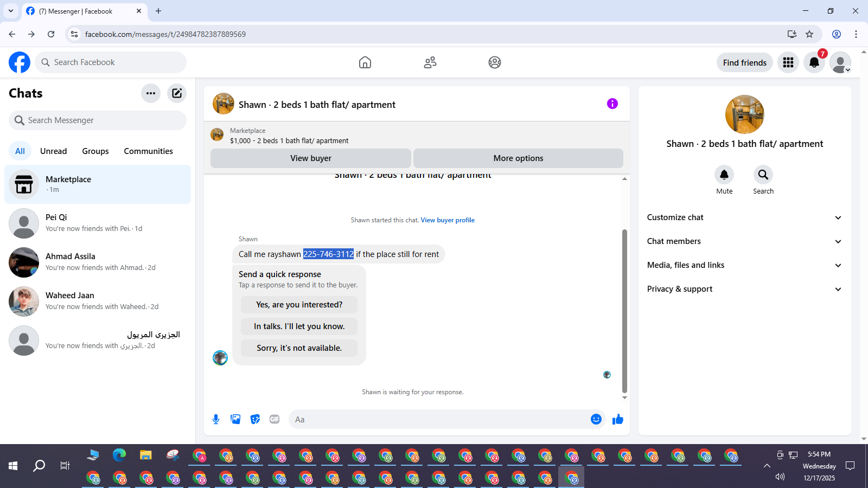Reload the page in browser
This screenshot has height=488, width=868.
pyautogui.click(x=51, y=34)
